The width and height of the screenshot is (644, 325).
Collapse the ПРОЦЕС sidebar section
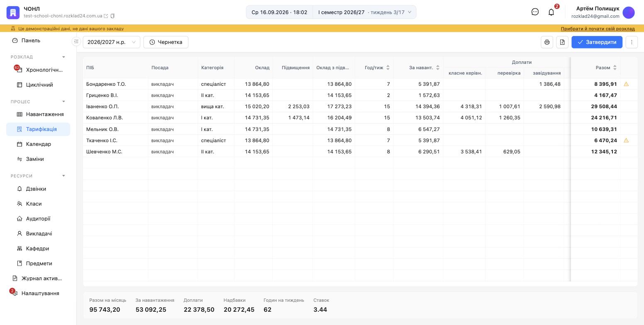point(63,102)
